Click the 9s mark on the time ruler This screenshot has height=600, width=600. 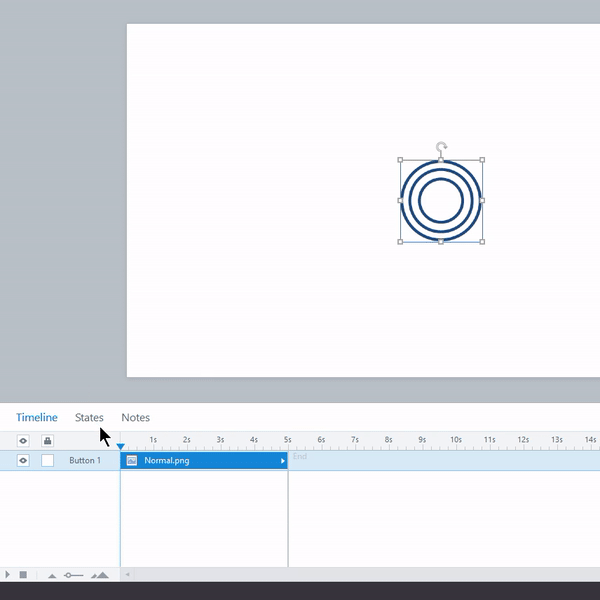[x=422, y=440]
